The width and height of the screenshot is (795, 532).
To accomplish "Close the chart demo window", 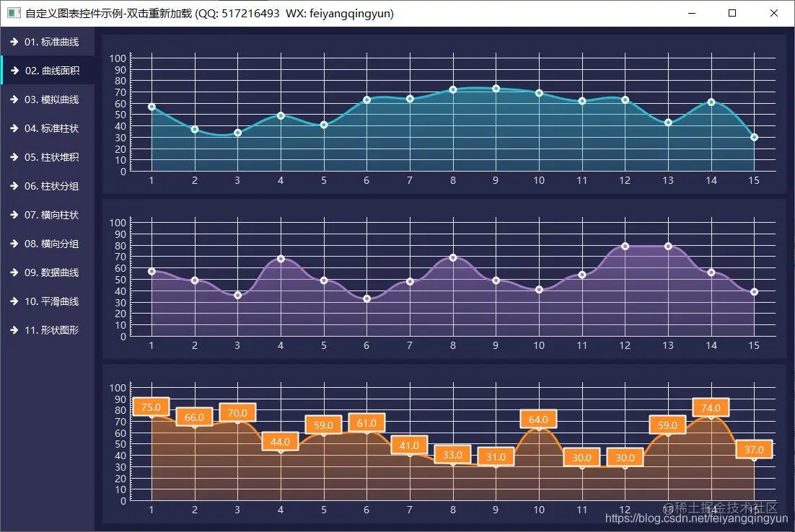I will [773, 13].
